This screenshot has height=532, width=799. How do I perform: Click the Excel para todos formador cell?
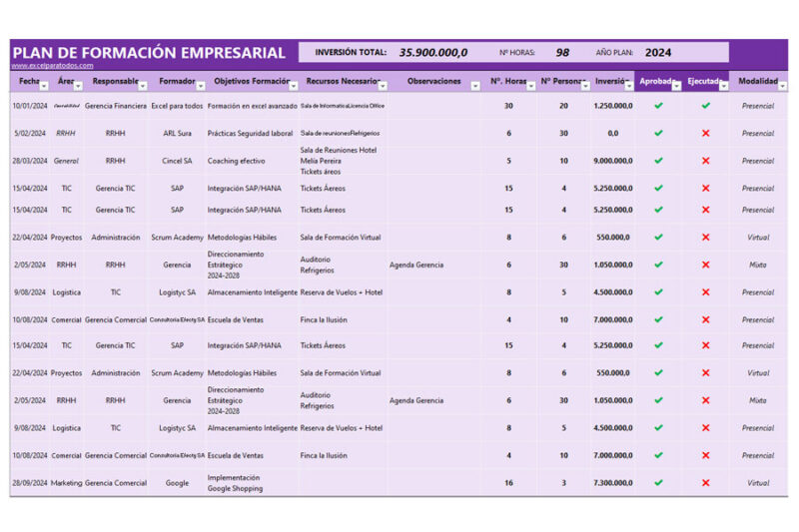(x=177, y=106)
